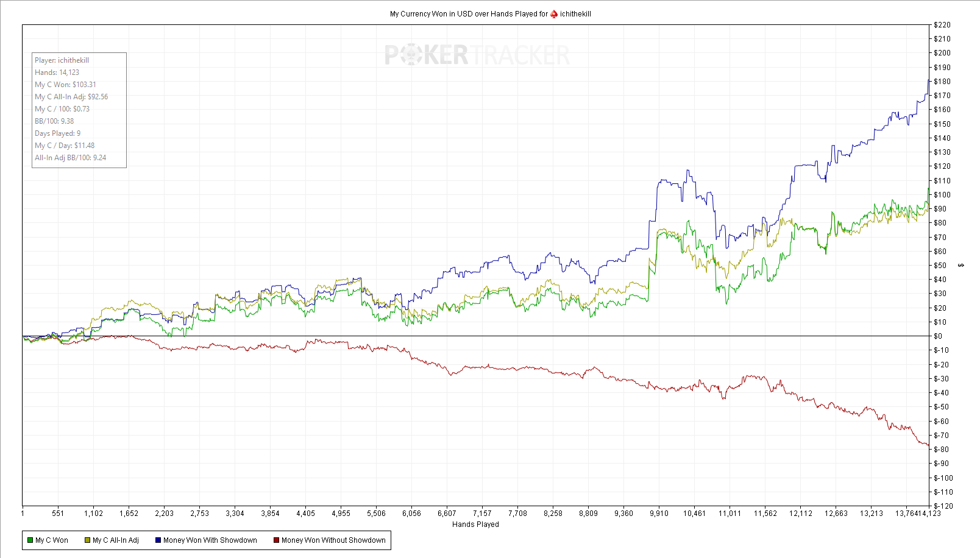Click the '$' y-axis title on the right
Screen dimensions: 980x558
tap(961, 266)
